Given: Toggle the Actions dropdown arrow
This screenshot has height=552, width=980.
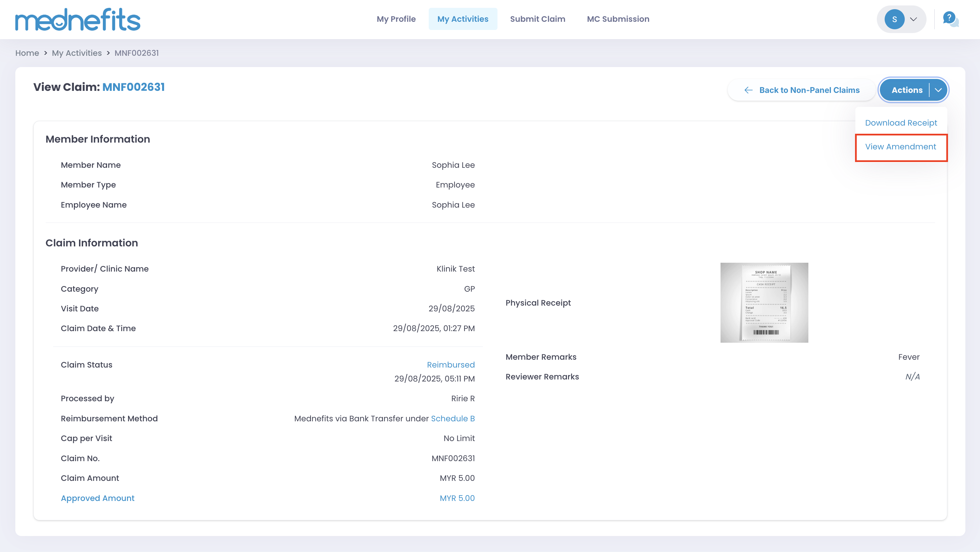Looking at the screenshot, I should (x=938, y=90).
